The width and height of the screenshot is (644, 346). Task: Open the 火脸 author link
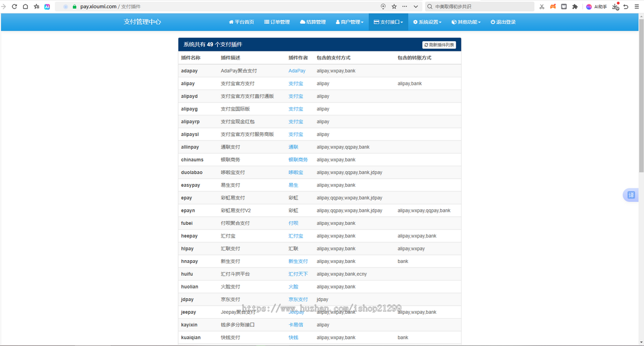click(x=293, y=287)
